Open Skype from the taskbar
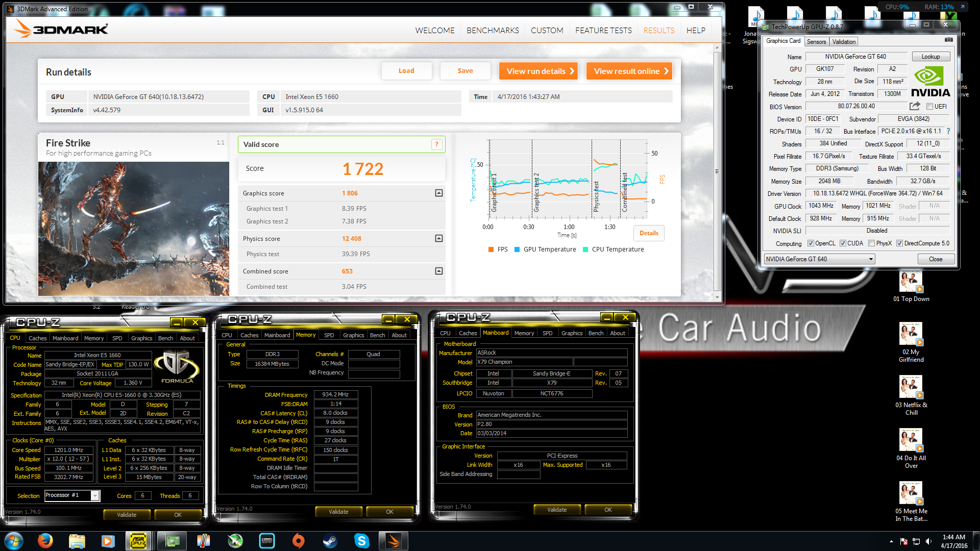Image resolution: width=980 pixels, height=551 pixels. 362,541
